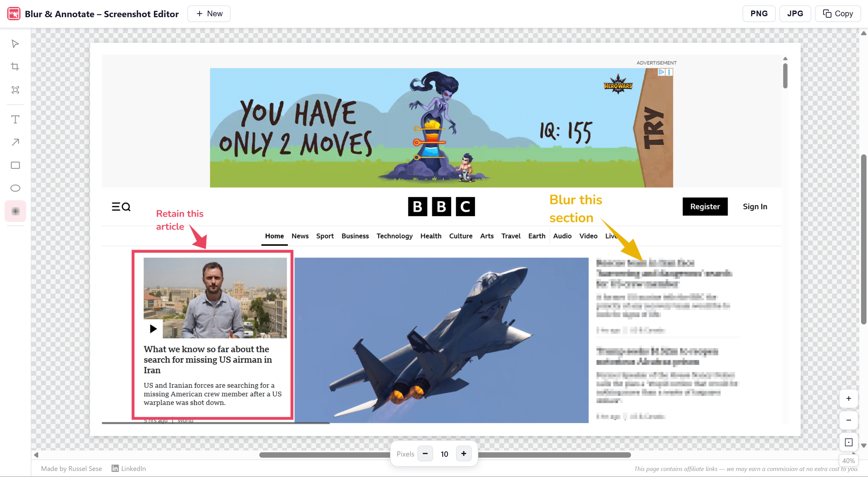Screen dimensions: 868x477
Task: Select the Text annotation tool
Action: click(15, 119)
